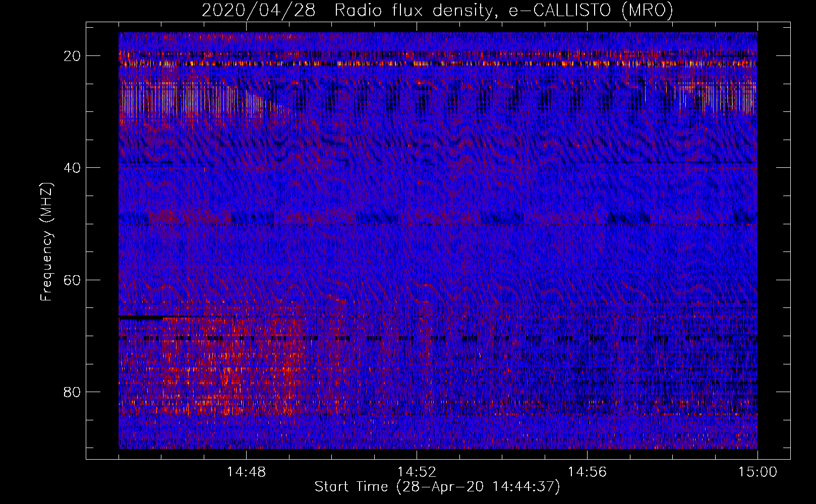This screenshot has height=504, width=816.
Task: Click the 'Frequency (MHZ)' axis label
Action: click(46, 242)
